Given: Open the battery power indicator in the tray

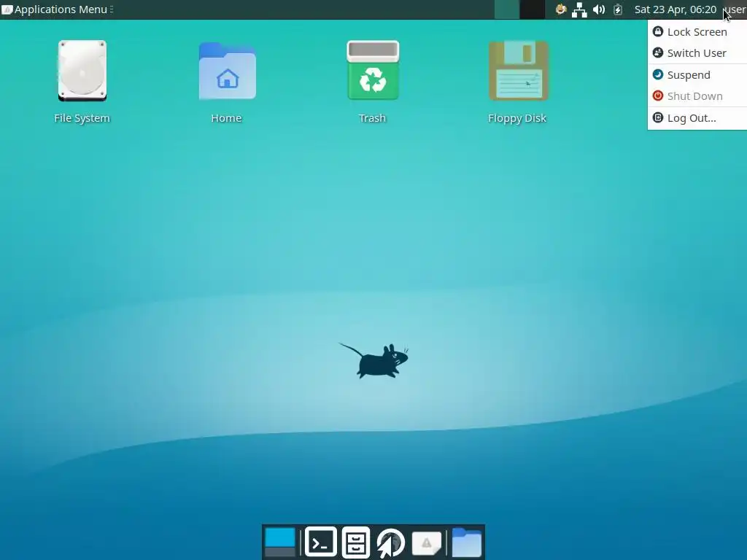Looking at the screenshot, I should click(x=618, y=9).
